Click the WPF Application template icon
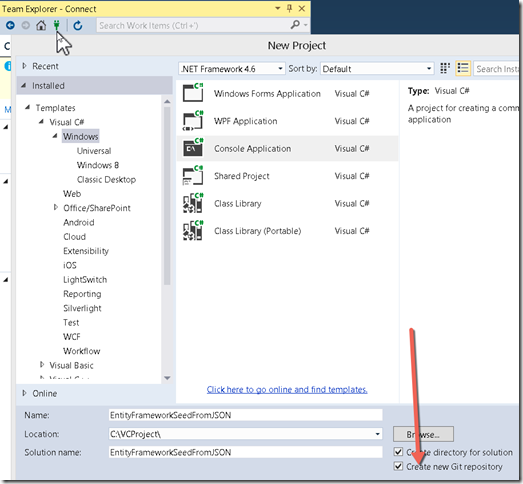The width and height of the screenshot is (523, 484). (193, 120)
